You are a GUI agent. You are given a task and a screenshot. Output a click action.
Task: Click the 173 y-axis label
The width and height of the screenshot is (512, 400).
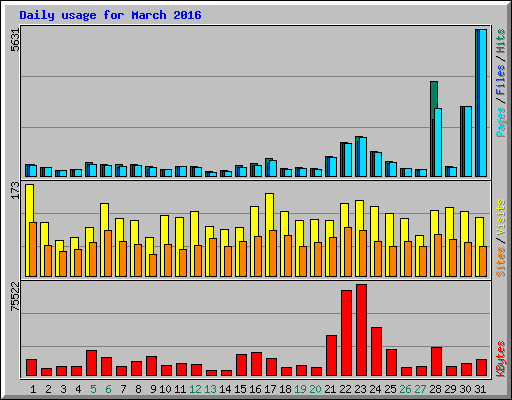coord(15,190)
